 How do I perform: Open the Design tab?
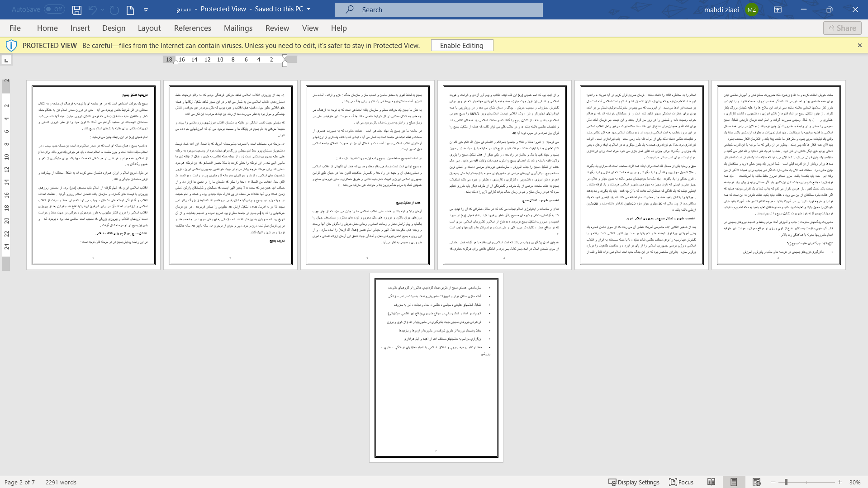pyautogui.click(x=114, y=28)
